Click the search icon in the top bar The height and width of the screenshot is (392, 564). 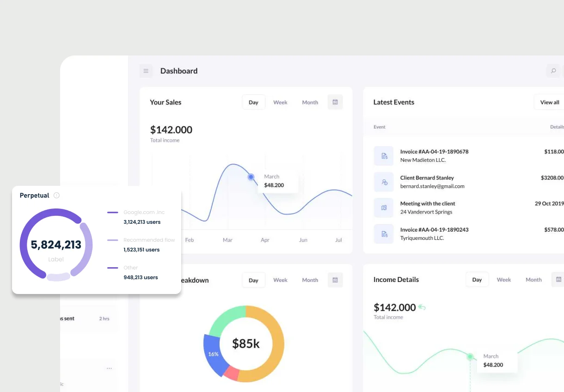pyautogui.click(x=553, y=71)
